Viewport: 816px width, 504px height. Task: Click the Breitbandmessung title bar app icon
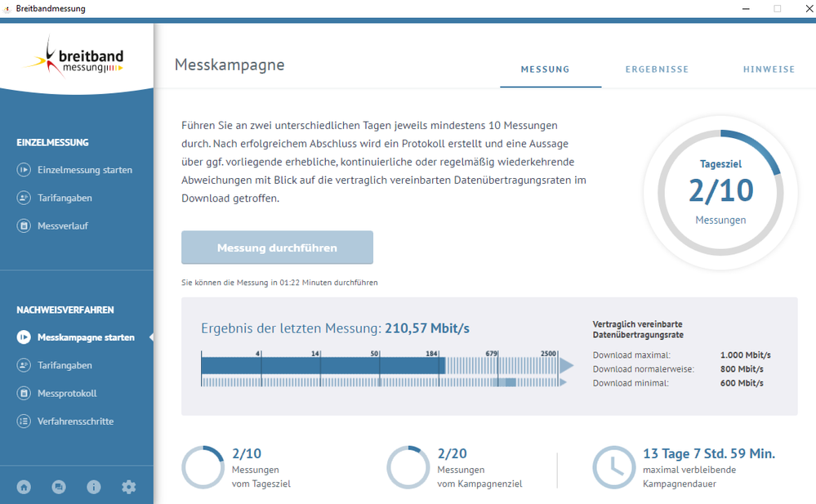pos(7,9)
